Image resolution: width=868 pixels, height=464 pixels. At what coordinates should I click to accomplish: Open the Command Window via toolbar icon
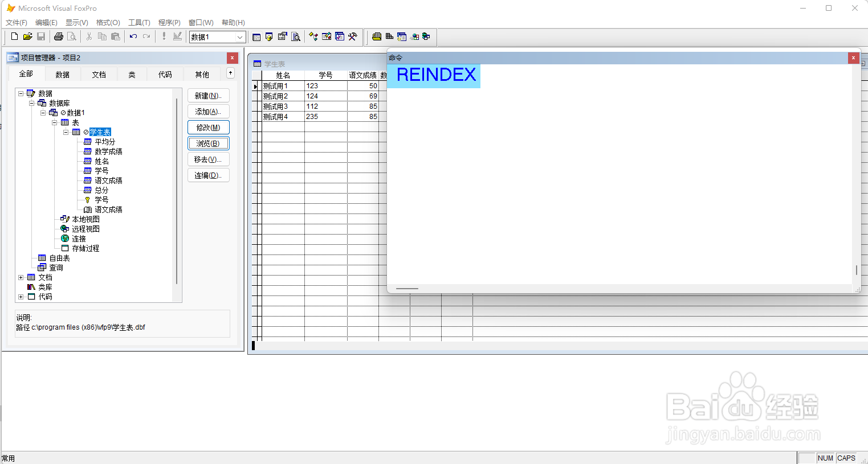point(256,36)
